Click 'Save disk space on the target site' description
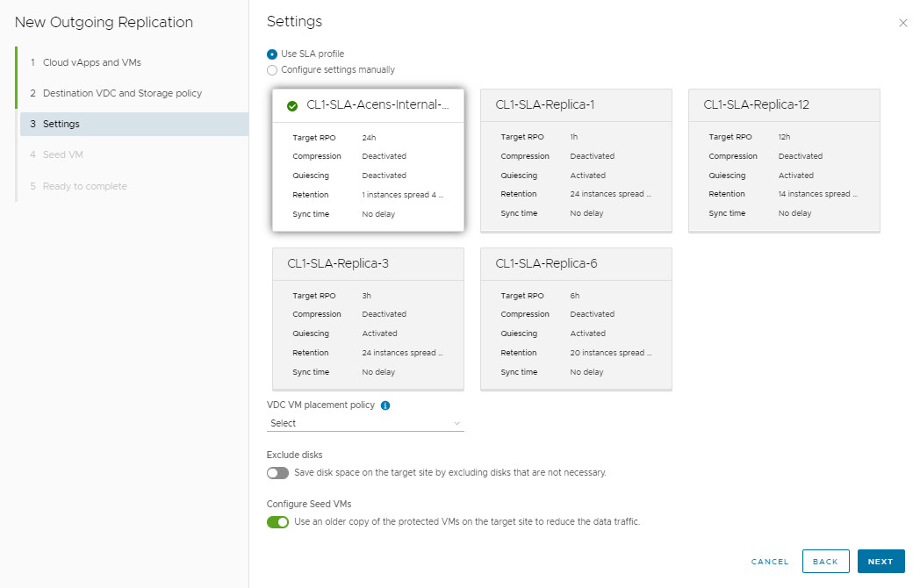This screenshot has width=920, height=588. point(450,472)
